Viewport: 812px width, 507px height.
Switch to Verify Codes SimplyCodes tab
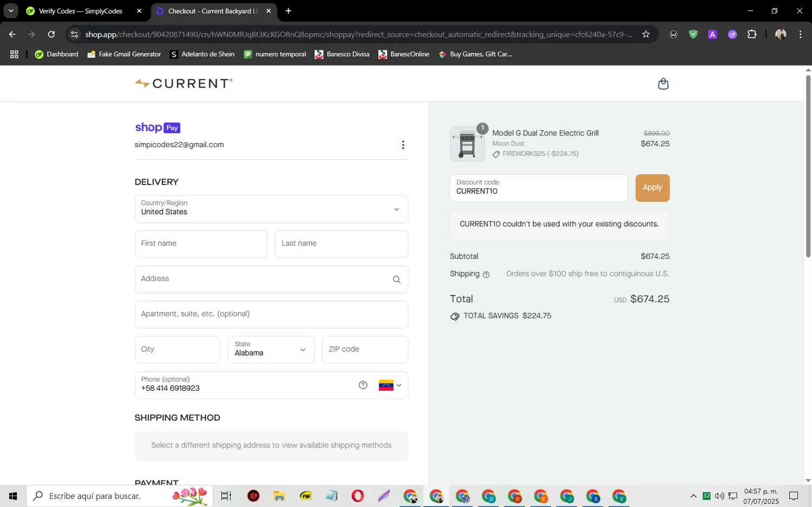point(80,11)
